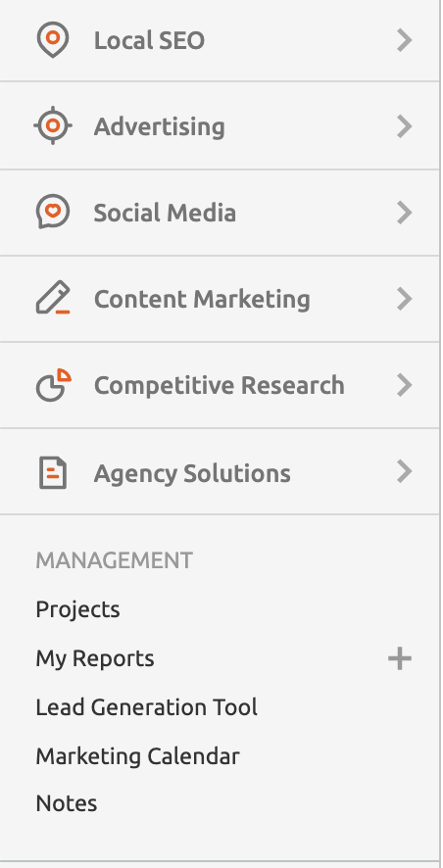Expand Content Marketing using the chevron arrow
This screenshot has height=868, width=443.
(405, 299)
